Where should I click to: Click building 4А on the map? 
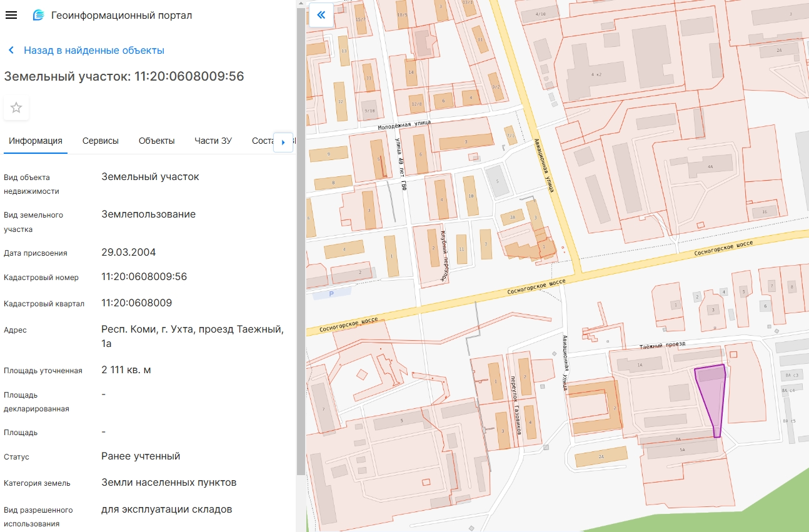tap(709, 168)
